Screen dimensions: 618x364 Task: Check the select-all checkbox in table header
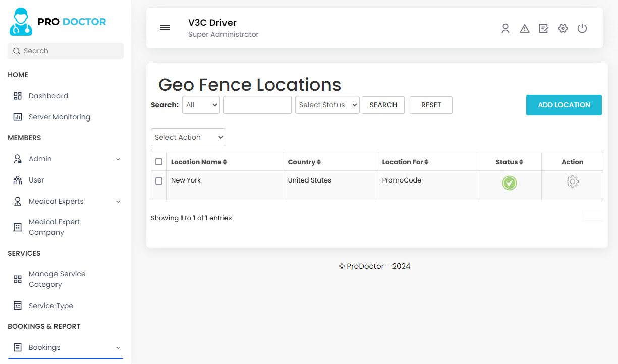click(x=159, y=162)
